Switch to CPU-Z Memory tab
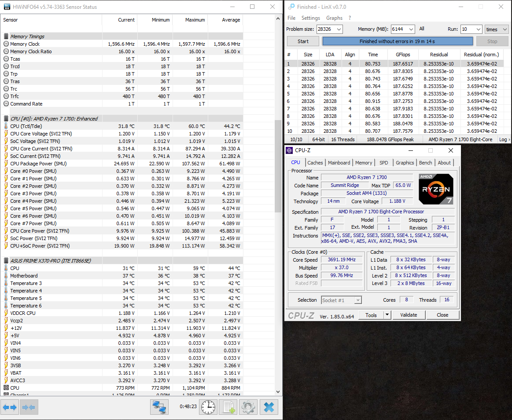Viewport: 512px width, 420px height. coord(364,163)
